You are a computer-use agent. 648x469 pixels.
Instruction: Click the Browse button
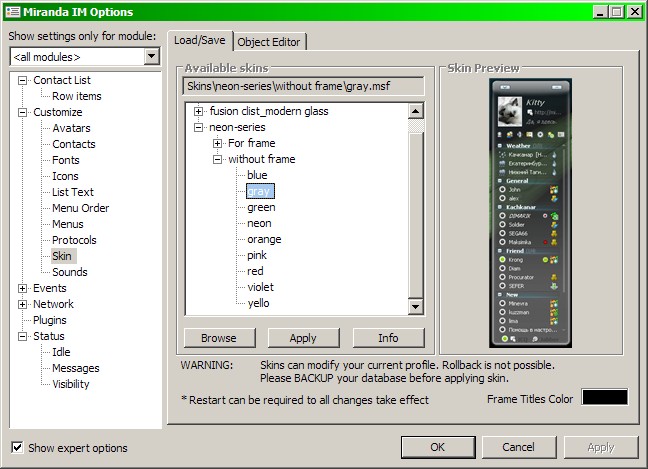(x=219, y=338)
